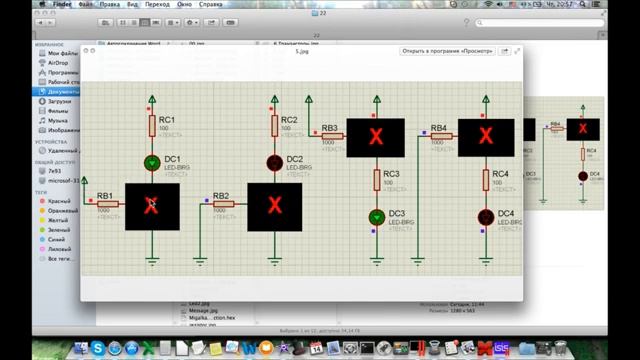The width and height of the screenshot is (640, 360).
Task: Open shared computer microsof-31
Action: [58, 180]
